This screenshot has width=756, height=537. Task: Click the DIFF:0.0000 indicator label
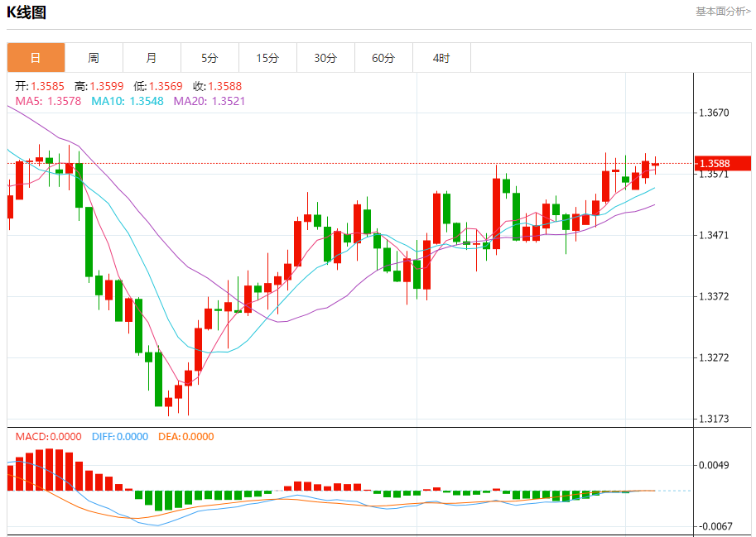[120, 437]
